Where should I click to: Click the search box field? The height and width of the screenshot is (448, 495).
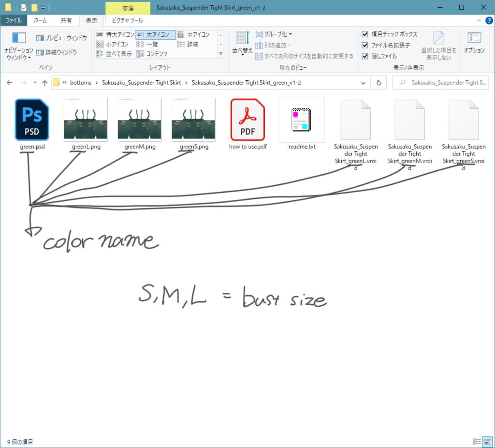[x=440, y=83]
